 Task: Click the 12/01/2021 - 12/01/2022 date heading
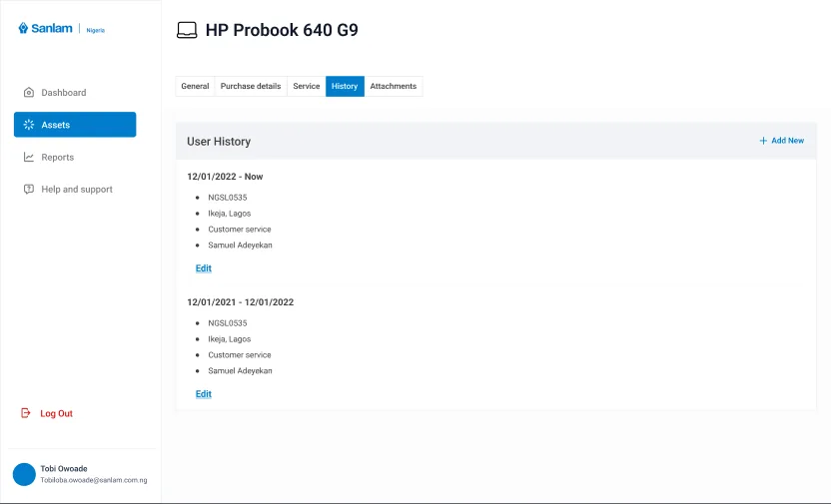coord(240,302)
